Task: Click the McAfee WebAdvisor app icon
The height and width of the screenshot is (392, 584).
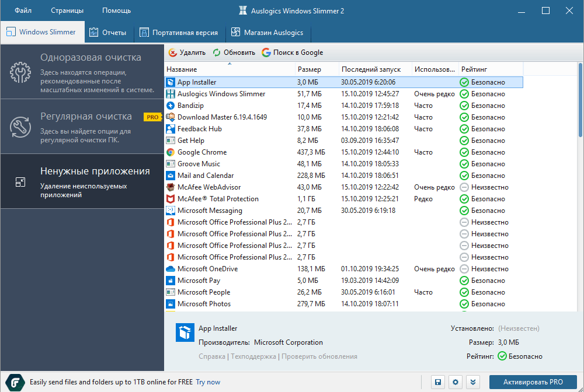Action: [x=170, y=187]
